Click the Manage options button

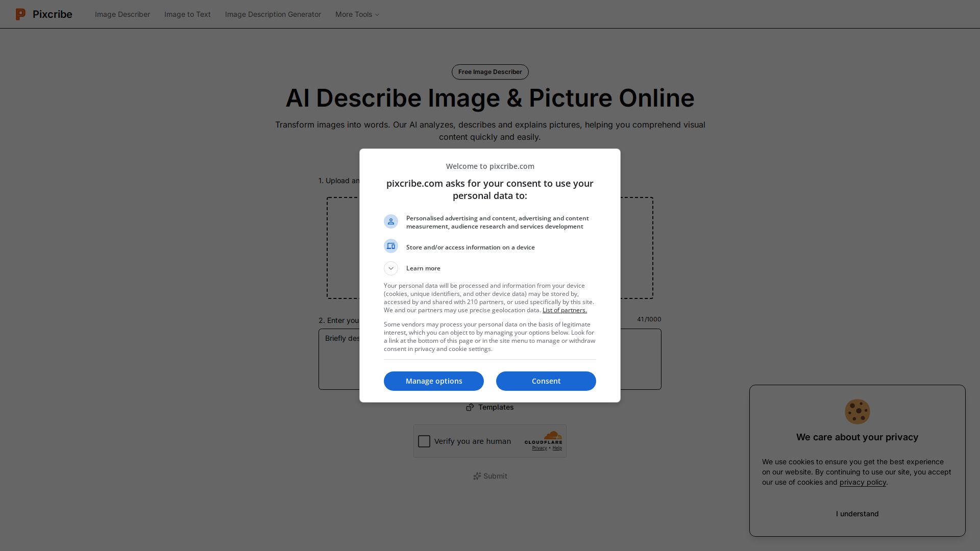coord(434,381)
